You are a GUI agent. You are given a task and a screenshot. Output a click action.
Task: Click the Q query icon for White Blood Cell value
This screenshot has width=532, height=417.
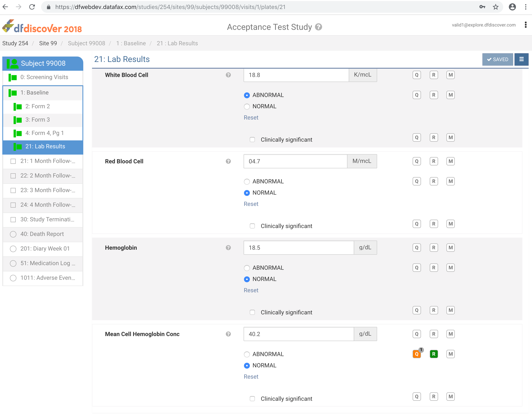(416, 75)
